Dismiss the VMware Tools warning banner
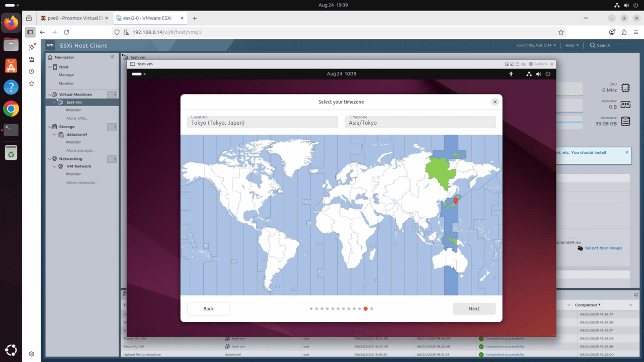 pos(627,152)
